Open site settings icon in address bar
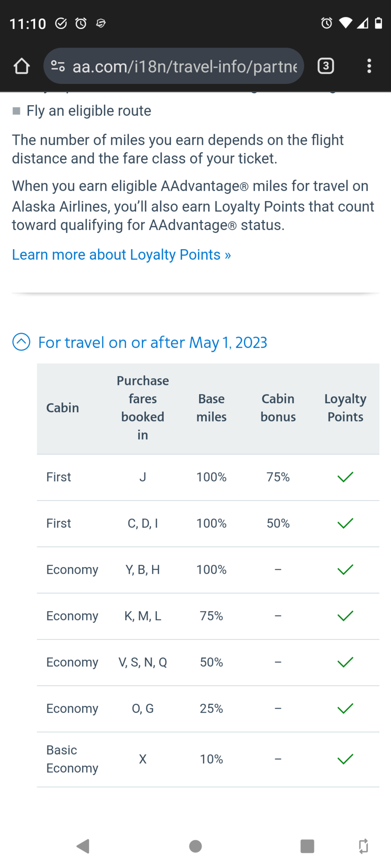 tap(58, 66)
